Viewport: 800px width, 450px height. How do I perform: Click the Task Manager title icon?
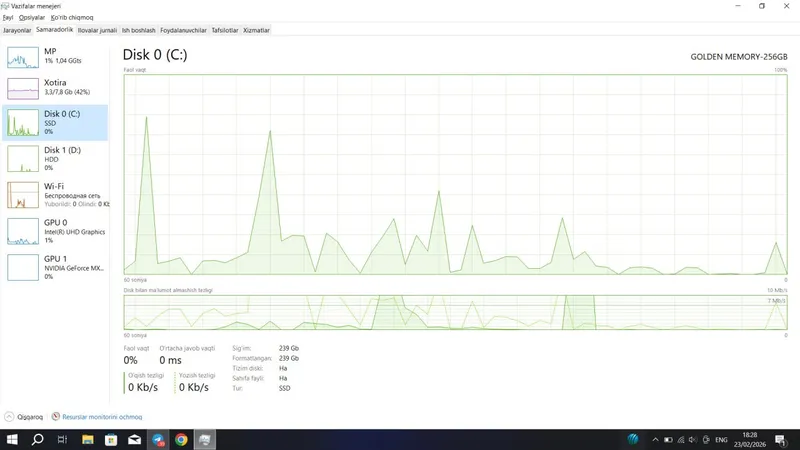5,6
